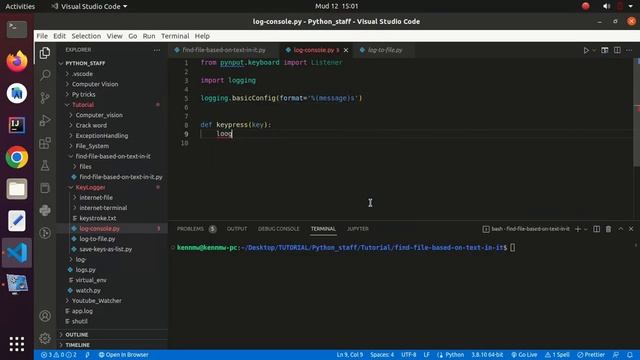640x360 pixels.
Task: Switch to find-file-based-on-text-in-it.py tab
Action: [224, 50]
